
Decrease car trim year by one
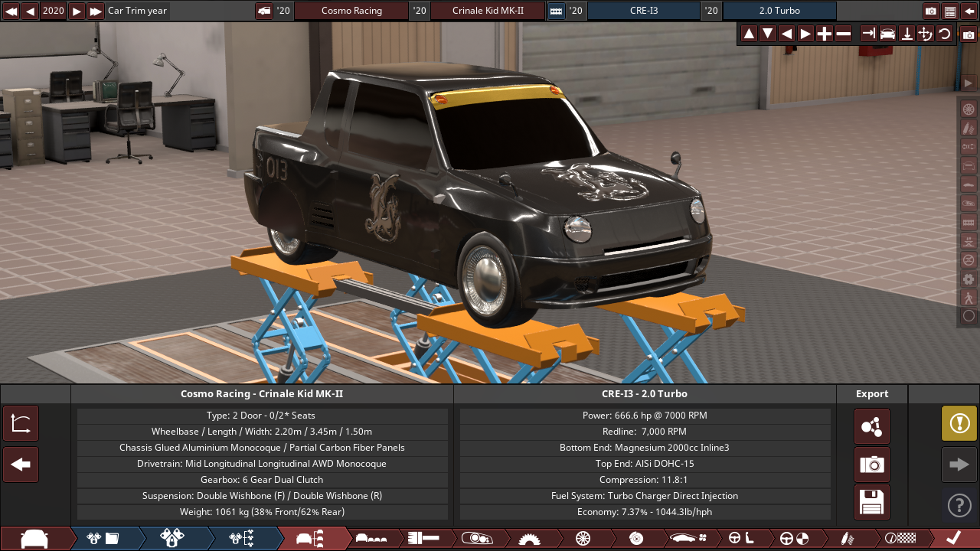tap(30, 11)
